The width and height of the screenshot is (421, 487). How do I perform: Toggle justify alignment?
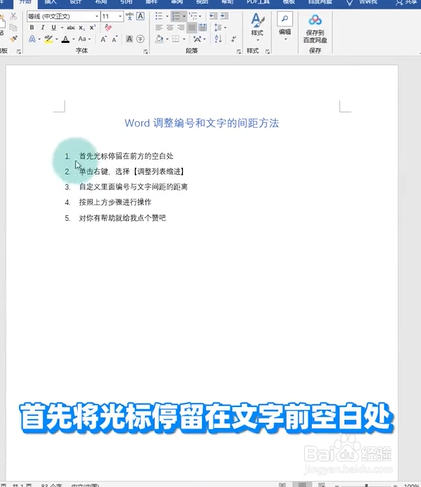192,28
